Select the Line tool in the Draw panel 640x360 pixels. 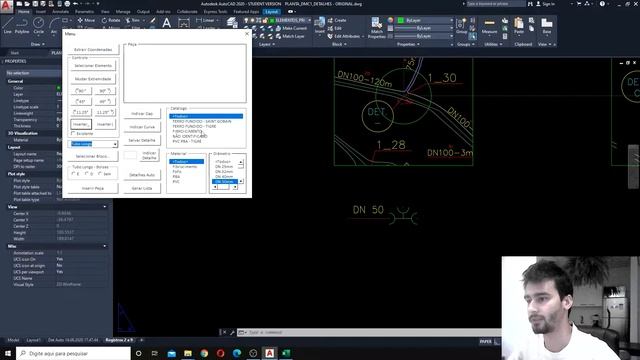point(8,25)
